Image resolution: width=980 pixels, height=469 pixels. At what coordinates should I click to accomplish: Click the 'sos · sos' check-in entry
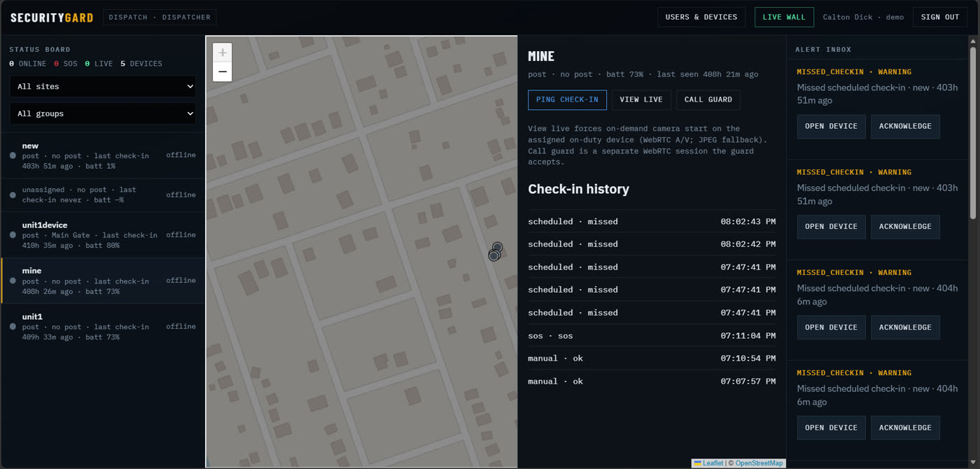(651, 336)
